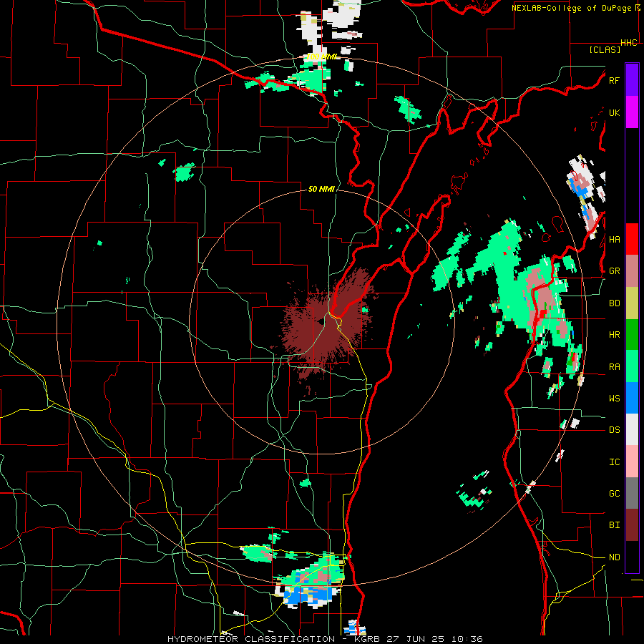This screenshot has width=644, height=644.
Task: Click the 10:36 timestamp text
Action: point(467,639)
